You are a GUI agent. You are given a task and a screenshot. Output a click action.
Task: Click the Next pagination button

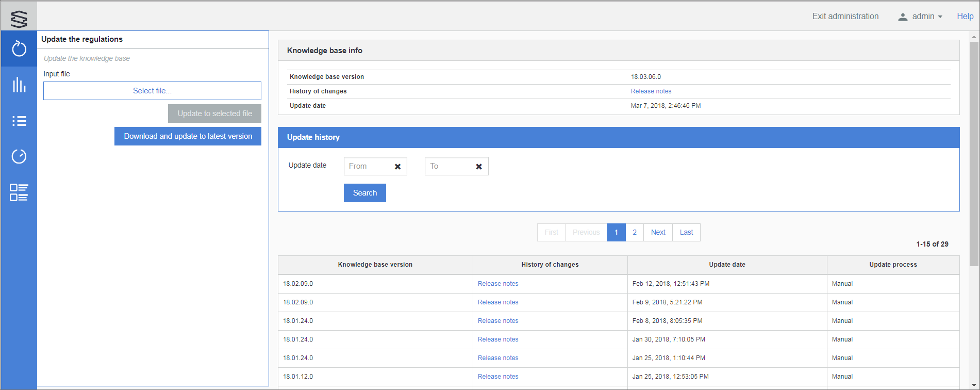(x=658, y=232)
